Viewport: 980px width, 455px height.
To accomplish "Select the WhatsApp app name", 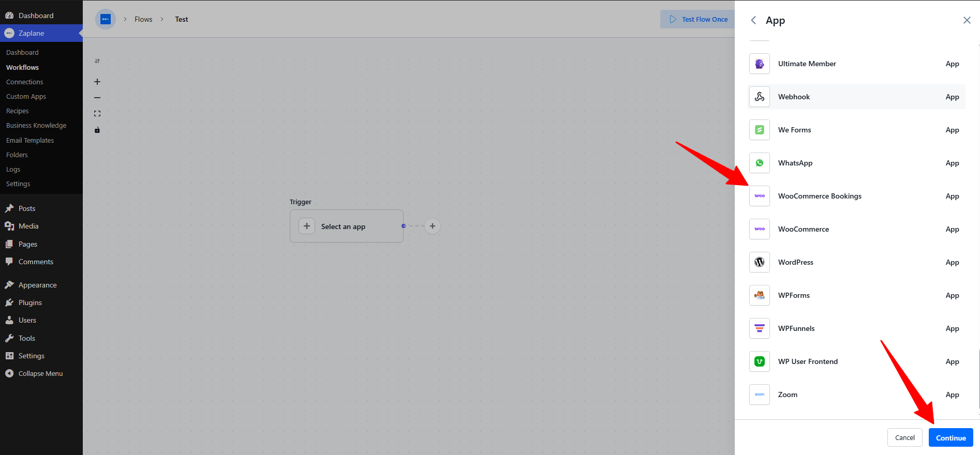I will click(795, 163).
